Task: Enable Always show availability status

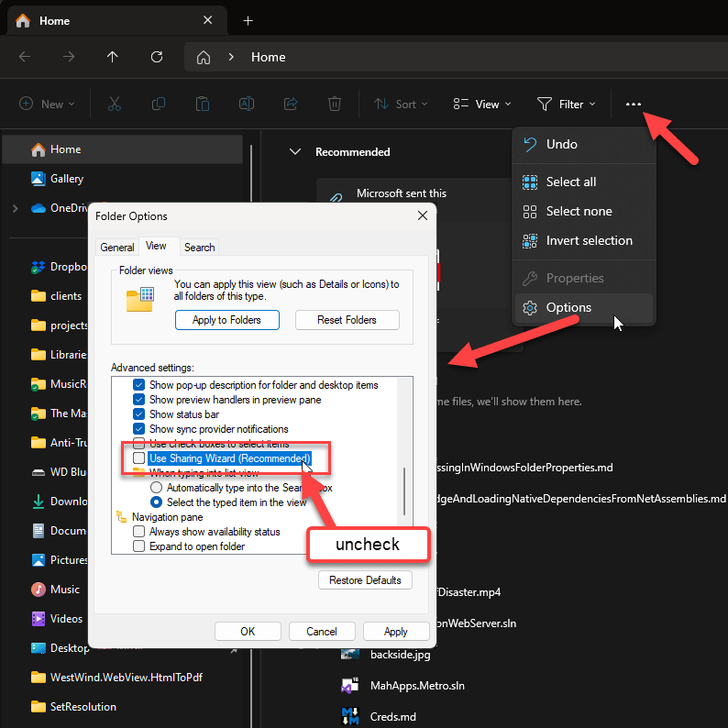Action: click(x=138, y=532)
